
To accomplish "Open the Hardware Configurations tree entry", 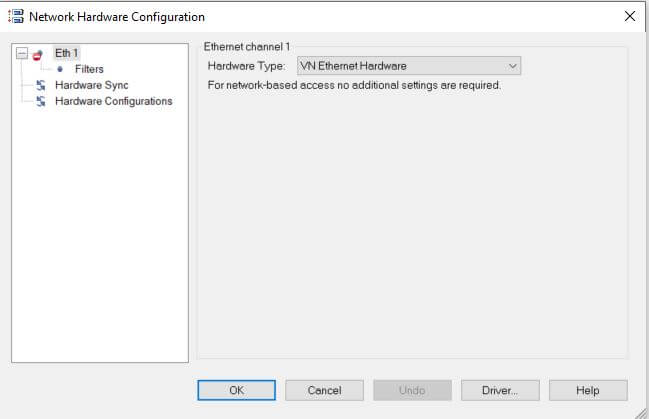I will (113, 101).
